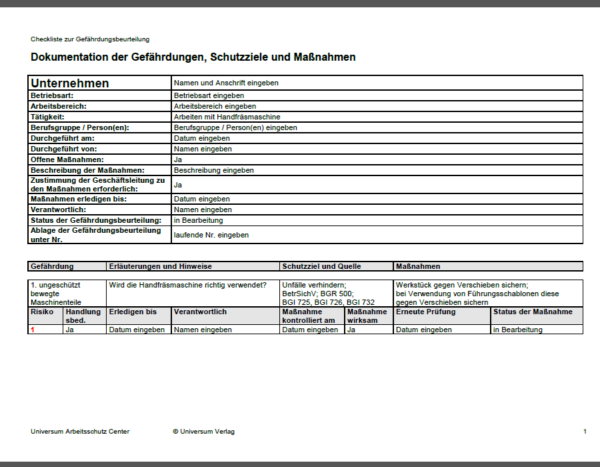The height and width of the screenshot is (467, 600).
Task: Click the "Checkliste zur Gefährdungsbeurteilung" caption
Action: pos(90,39)
